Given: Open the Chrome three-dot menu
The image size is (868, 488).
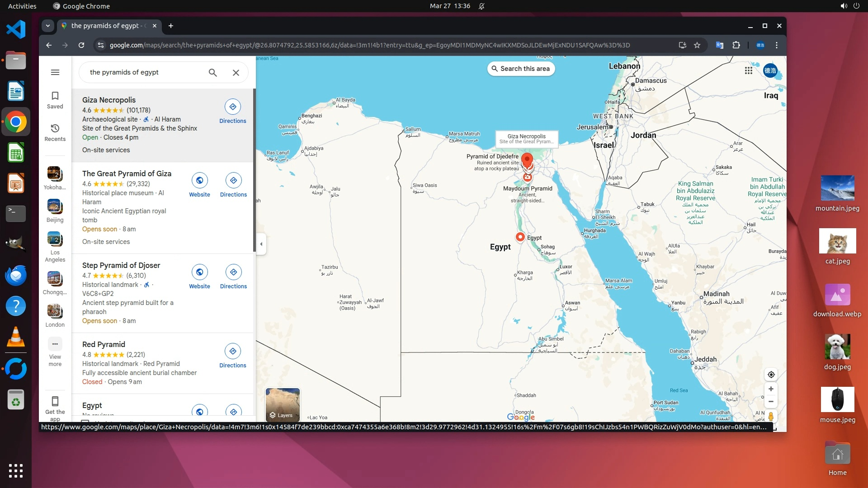Looking at the screenshot, I should 776,45.
